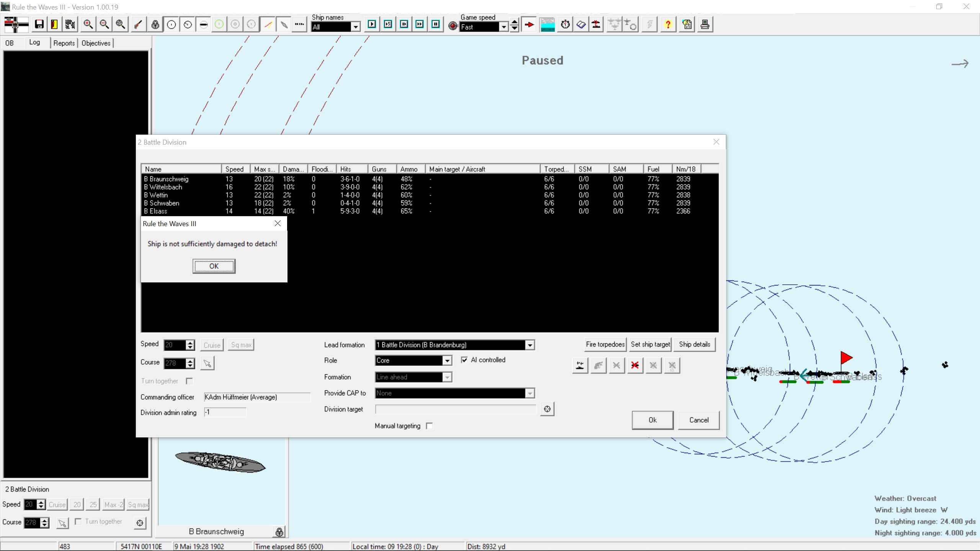Click the Ship details button
This screenshot has height=551, width=980.
[x=694, y=344]
